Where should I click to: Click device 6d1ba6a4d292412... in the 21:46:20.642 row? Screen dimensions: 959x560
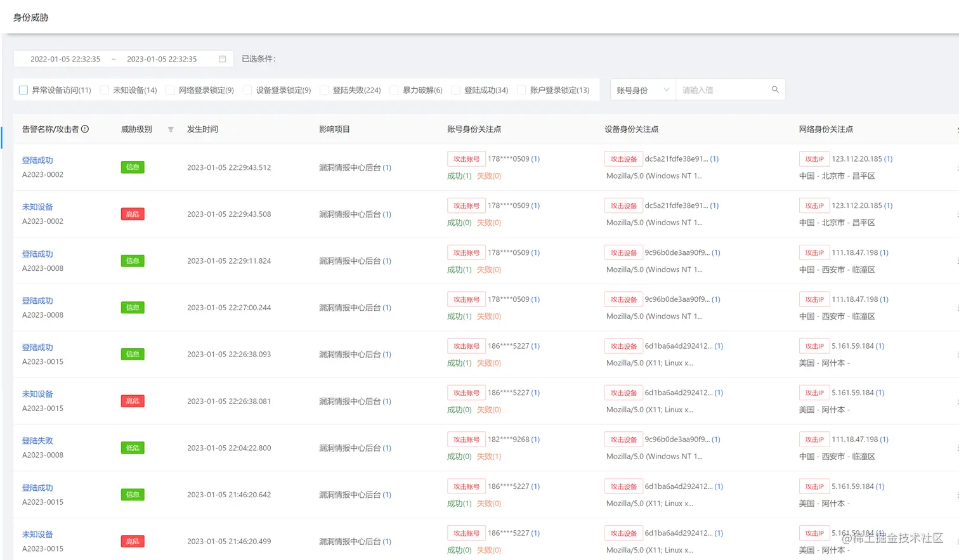coord(679,486)
